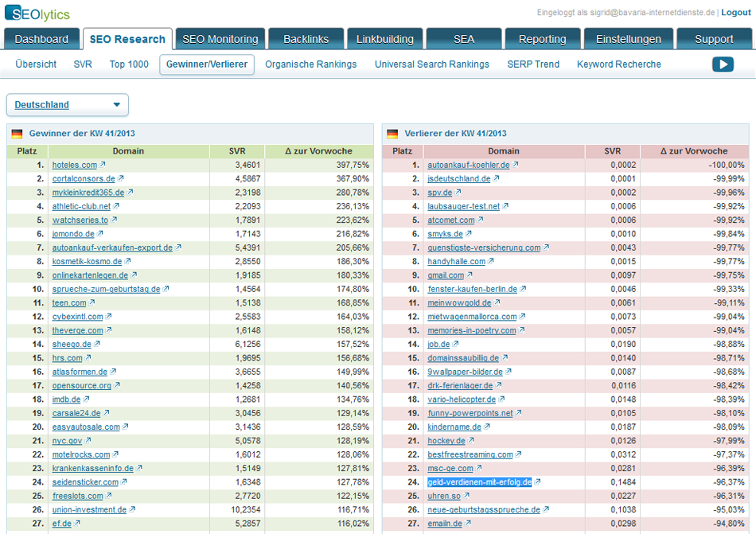
Task: Go to Universal Search Rankings
Action: point(432,64)
